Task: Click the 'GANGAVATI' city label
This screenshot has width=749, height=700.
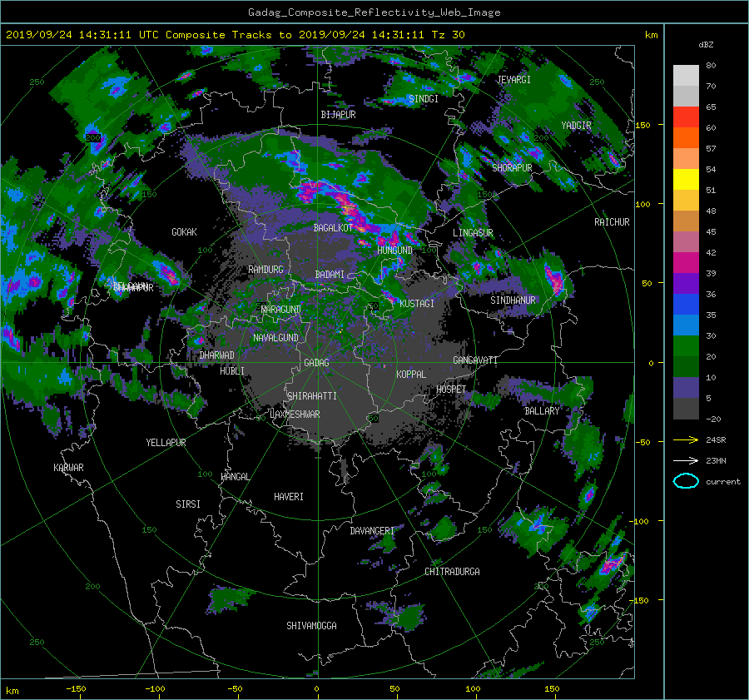Action: tap(475, 360)
